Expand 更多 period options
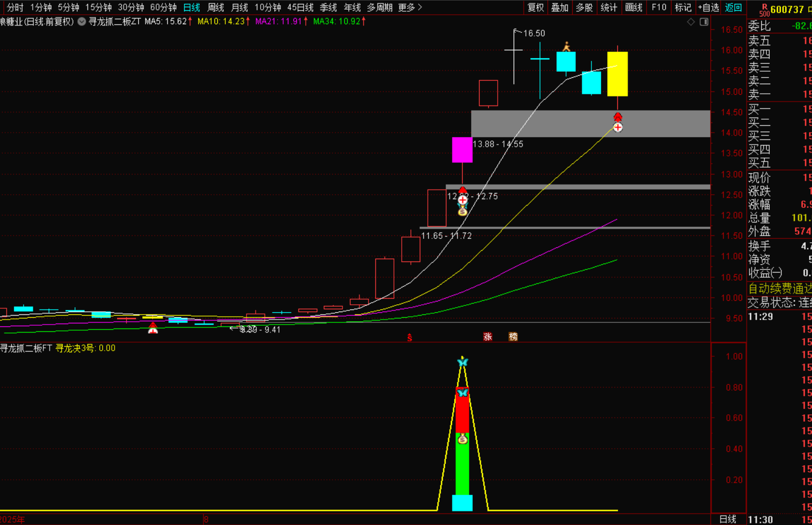 click(x=410, y=7)
